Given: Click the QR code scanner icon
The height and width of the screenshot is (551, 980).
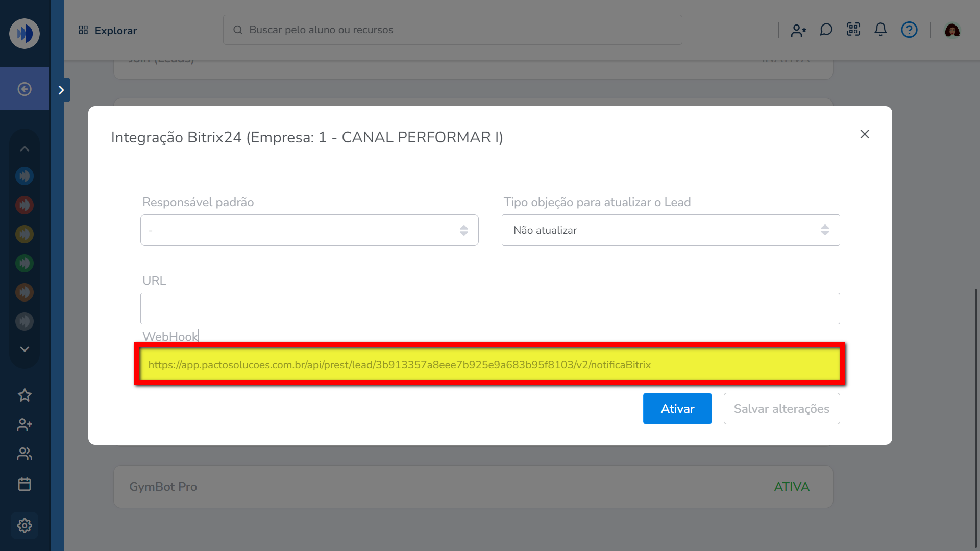Looking at the screenshot, I should 853,30.
